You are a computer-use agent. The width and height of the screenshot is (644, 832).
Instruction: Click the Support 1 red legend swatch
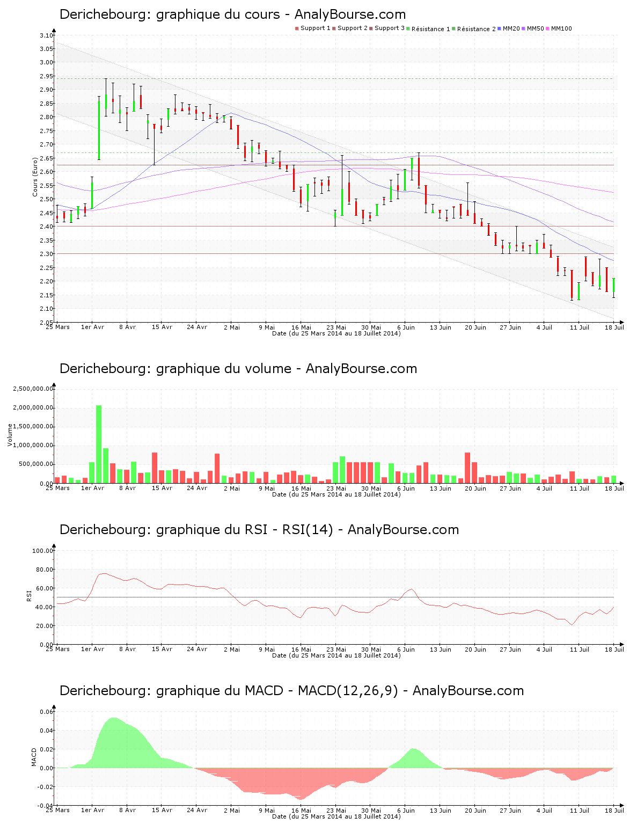click(x=297, y=28)
